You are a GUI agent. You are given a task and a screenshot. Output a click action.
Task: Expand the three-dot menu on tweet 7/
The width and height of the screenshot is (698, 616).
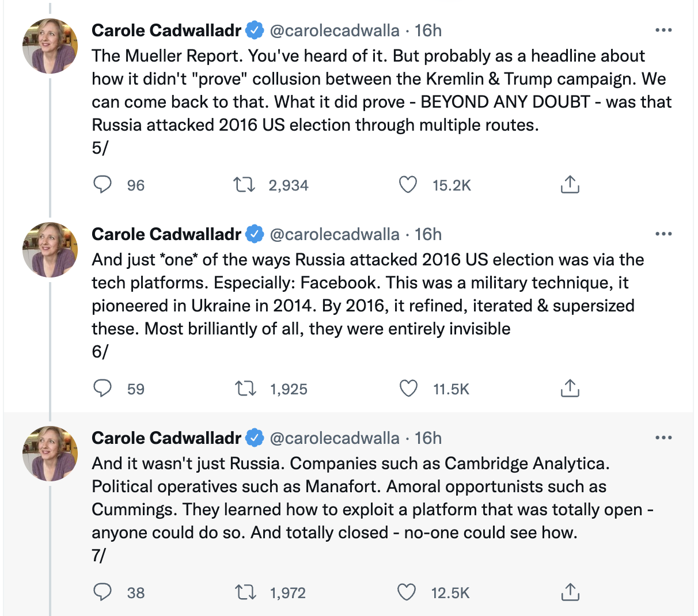(x=663, y=438)
